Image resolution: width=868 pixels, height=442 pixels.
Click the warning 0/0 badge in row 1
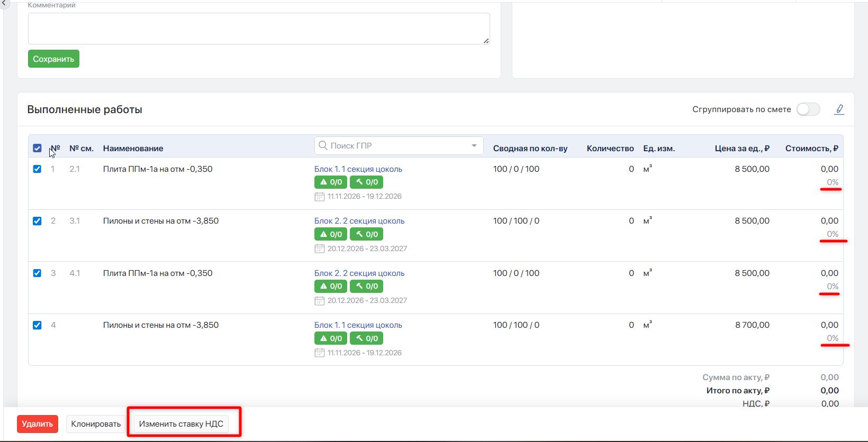[331, 182]
